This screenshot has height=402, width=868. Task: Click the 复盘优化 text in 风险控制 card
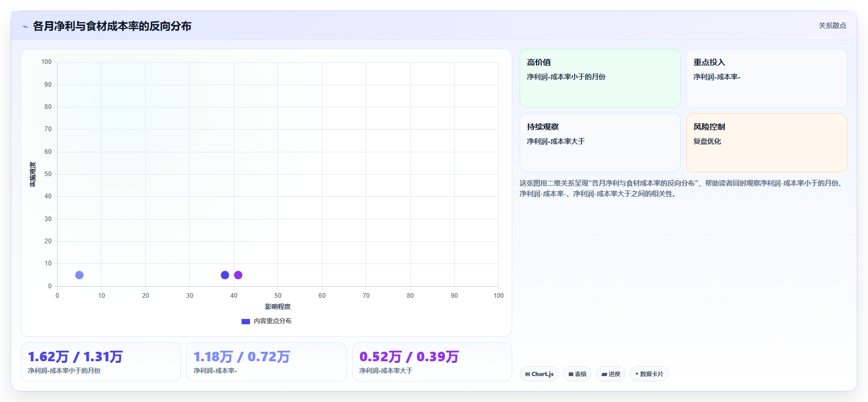click(707, 141)
